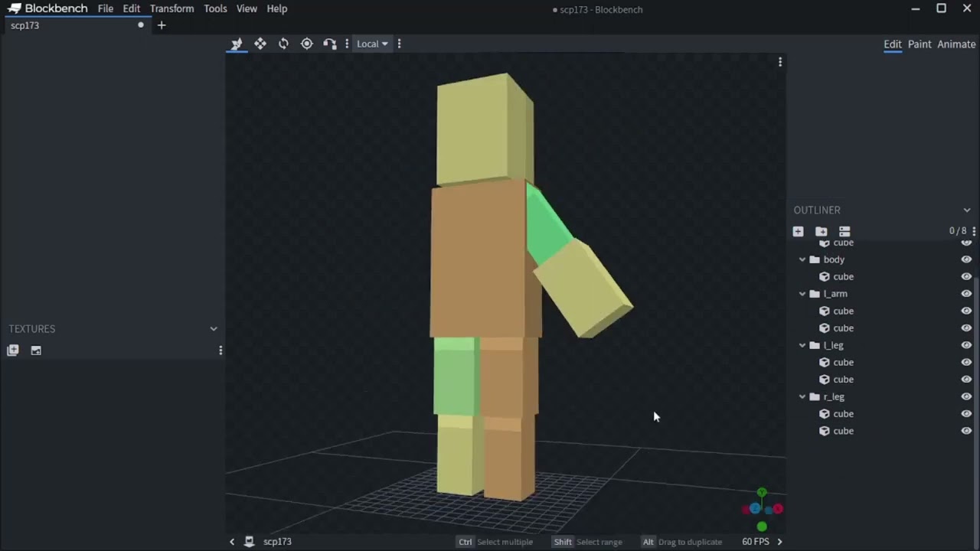Toggle Outliner more-options view icon
This screenshot has width=980, height=551.
(844, 231)
